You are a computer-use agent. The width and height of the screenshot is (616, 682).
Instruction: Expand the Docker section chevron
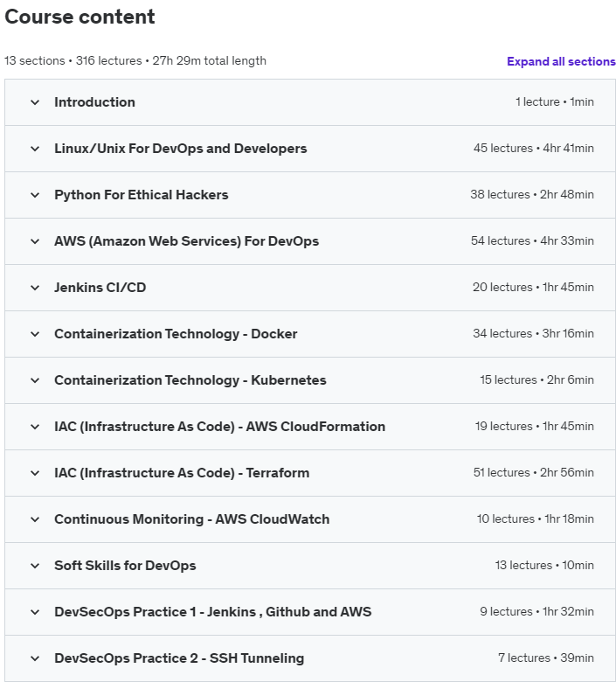(x=35, y=334)
